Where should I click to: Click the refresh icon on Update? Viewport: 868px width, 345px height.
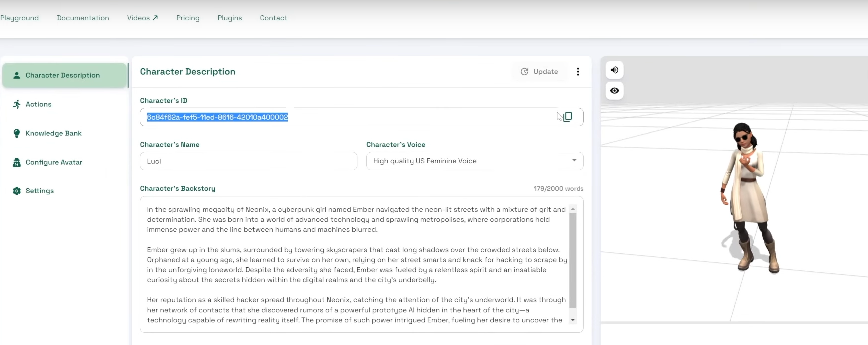click(524, 72)
